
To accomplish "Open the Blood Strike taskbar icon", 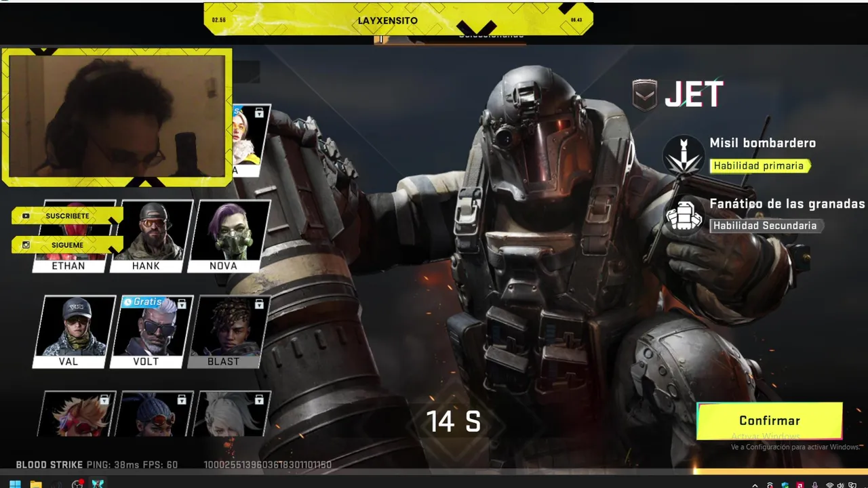I will point(98,484).
